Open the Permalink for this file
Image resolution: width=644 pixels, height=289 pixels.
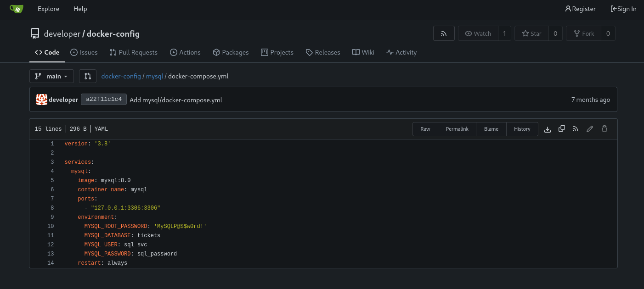457,129
